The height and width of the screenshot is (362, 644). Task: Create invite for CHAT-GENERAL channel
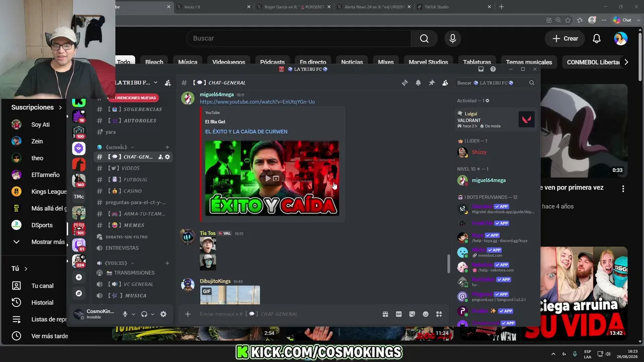(160, 157)
